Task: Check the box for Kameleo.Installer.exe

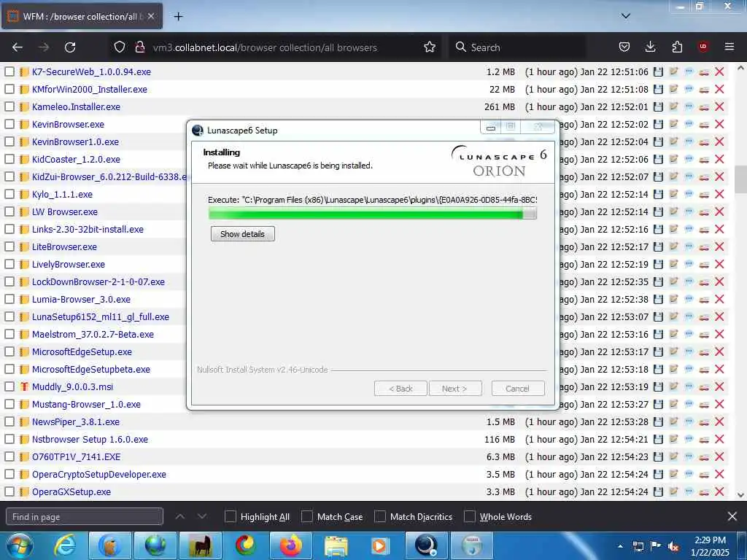Action: pos(9,106)
